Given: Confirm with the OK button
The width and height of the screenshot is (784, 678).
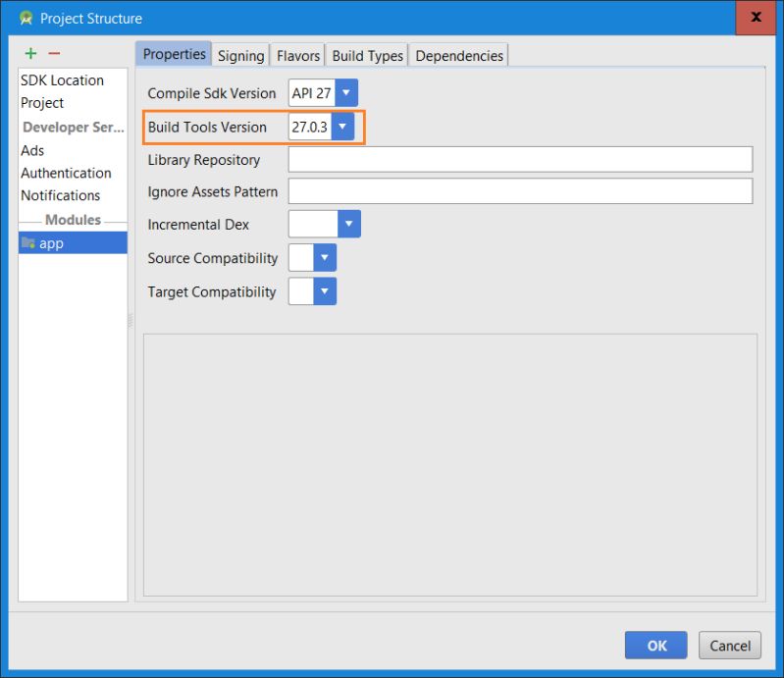Looking at the screenshot, I should [x=656, y=645].
